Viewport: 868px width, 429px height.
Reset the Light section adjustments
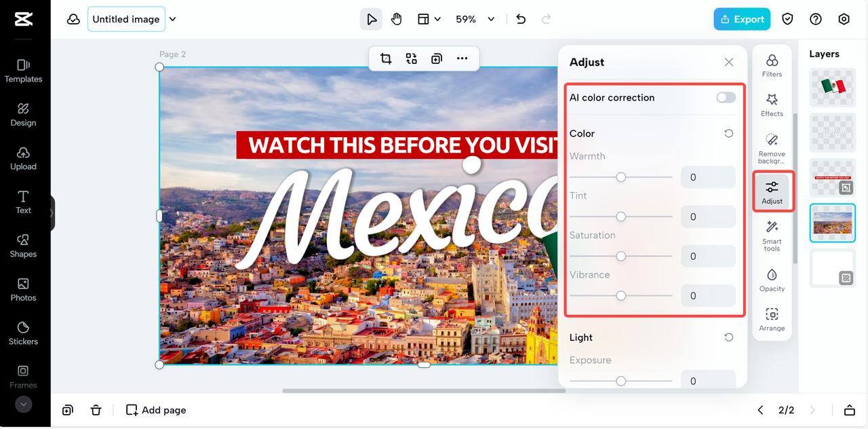pyautogui.click(x=728, y=337)
